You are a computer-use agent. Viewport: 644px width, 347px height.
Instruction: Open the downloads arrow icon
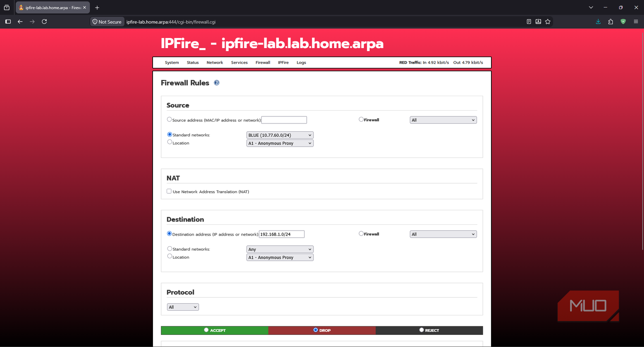coord(598,22)
